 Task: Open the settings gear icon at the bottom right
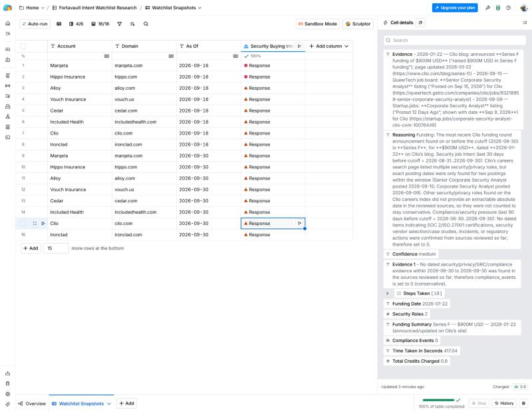(523, 403)
